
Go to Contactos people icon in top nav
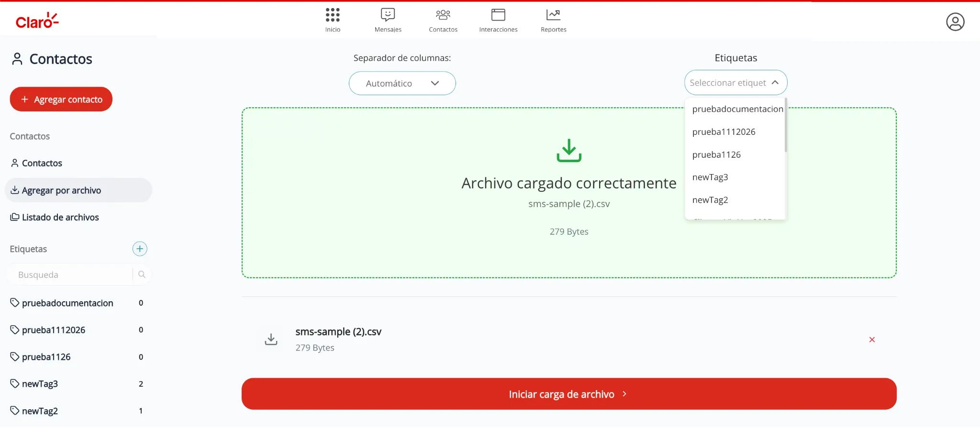click(x=443, y=15)
